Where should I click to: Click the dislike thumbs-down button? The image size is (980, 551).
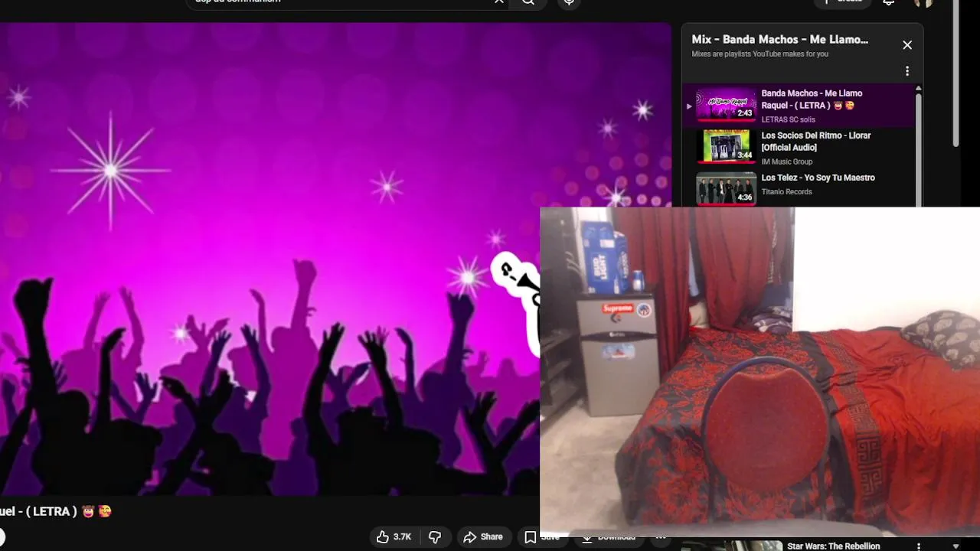[x=434, y=537]
